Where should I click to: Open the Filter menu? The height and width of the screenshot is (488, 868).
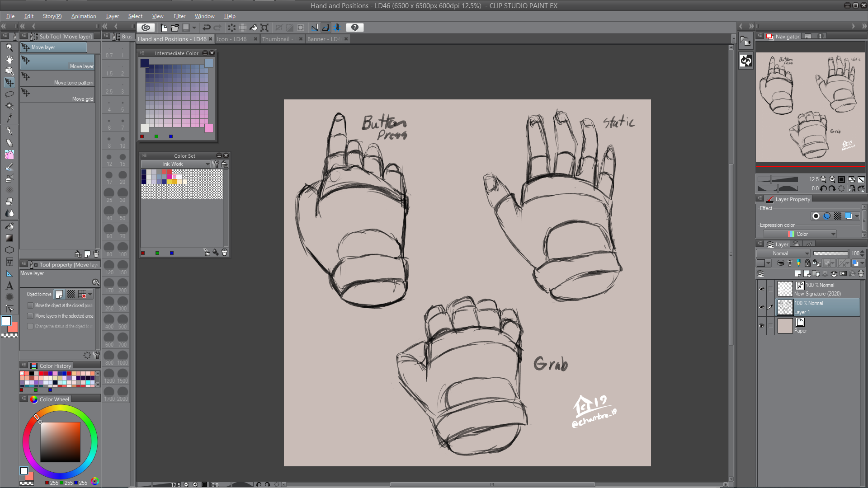[x=179, y=16]
